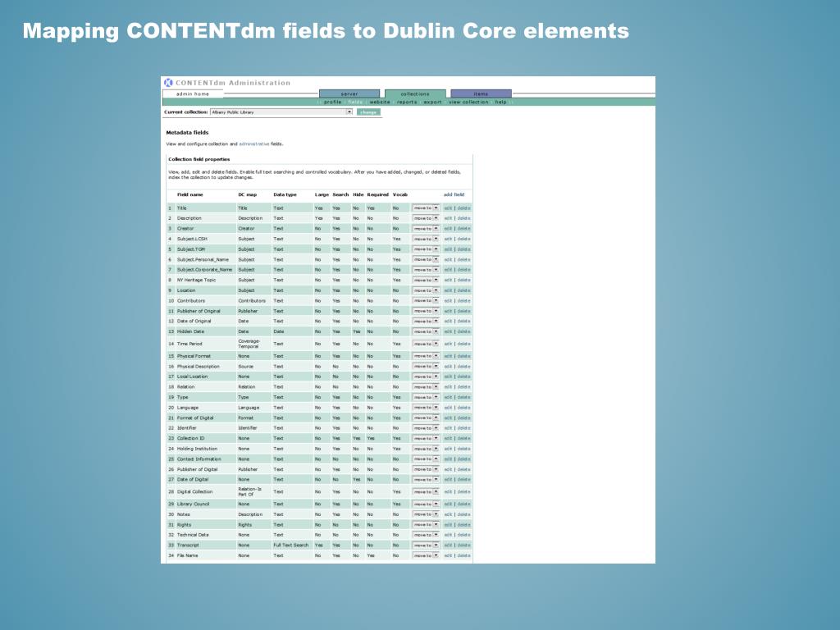Delete the Contributors field

coord(464,300)
